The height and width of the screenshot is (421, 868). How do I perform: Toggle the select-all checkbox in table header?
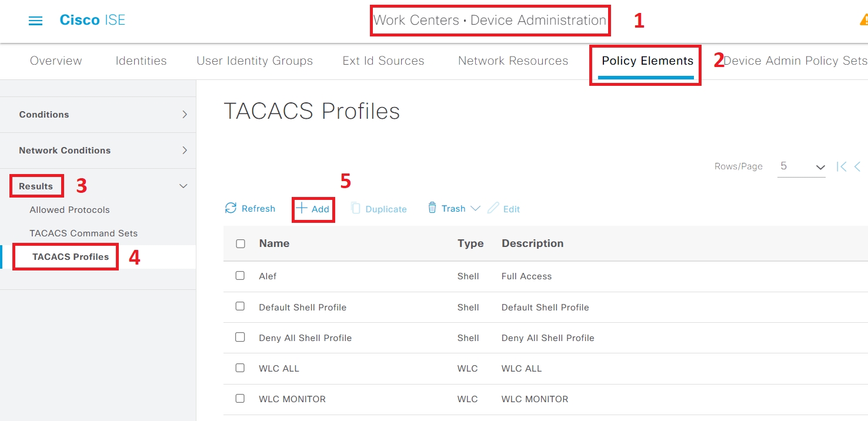point(241,243)
